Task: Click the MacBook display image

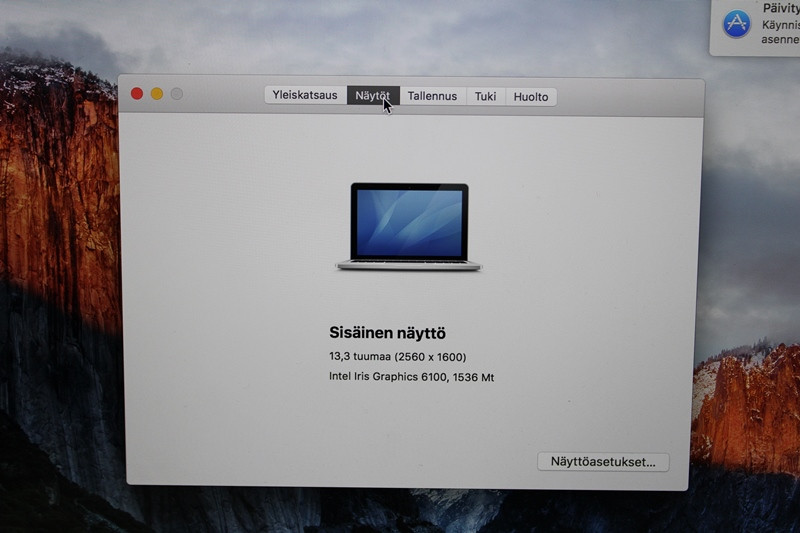Action: pos(409,226)
